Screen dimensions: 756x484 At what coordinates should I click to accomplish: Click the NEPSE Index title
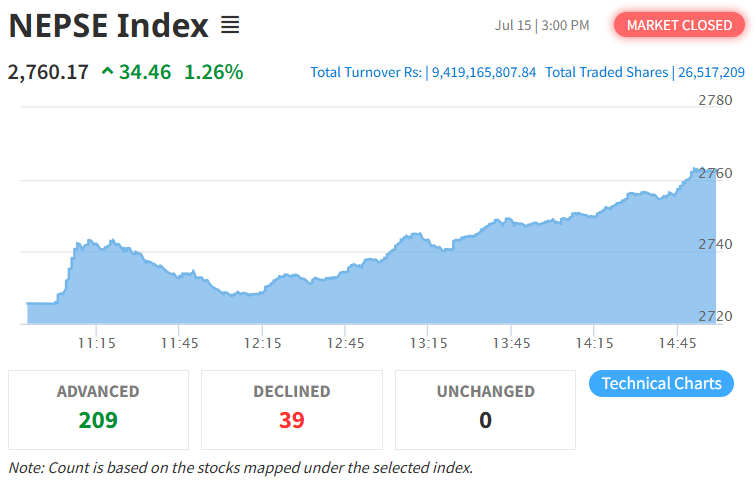[108, 26]
